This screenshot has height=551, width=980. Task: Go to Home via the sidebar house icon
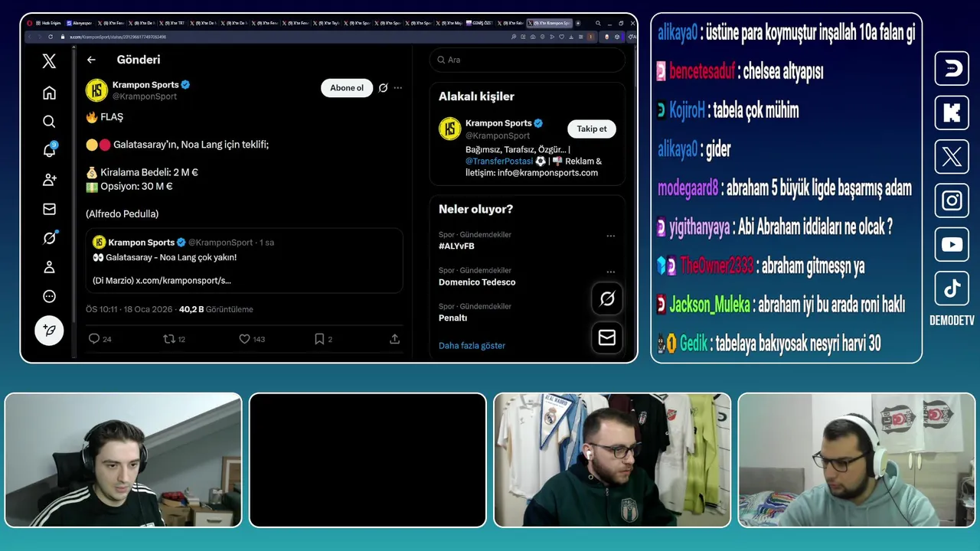pyautogui.click(x=49, y=93)
